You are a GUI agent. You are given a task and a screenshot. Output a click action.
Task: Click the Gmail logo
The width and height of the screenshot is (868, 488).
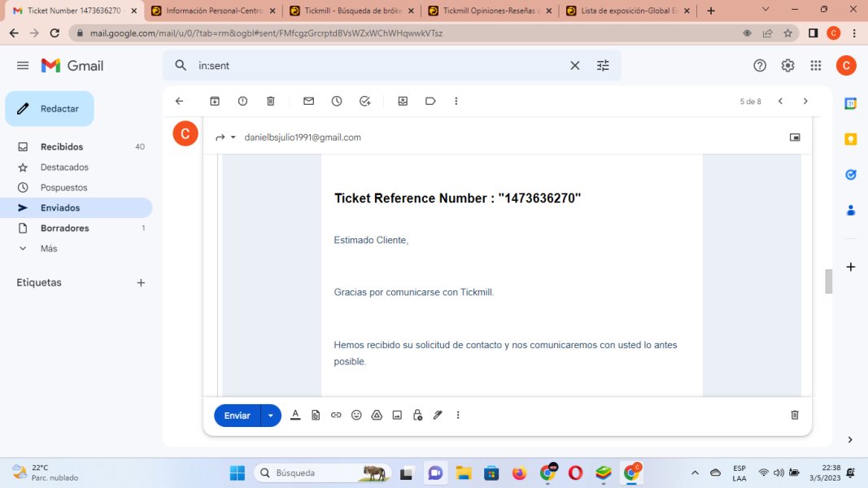pyautogui.click(x=72, y=65)
